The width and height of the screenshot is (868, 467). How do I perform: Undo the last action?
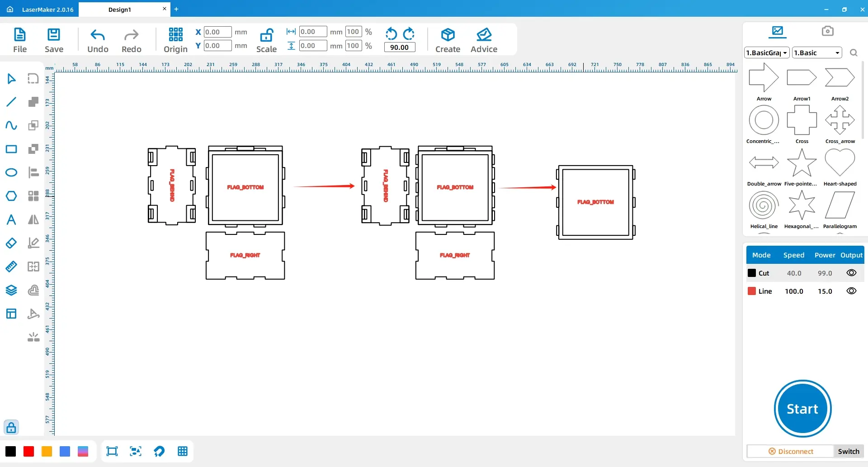coord(98,40)
